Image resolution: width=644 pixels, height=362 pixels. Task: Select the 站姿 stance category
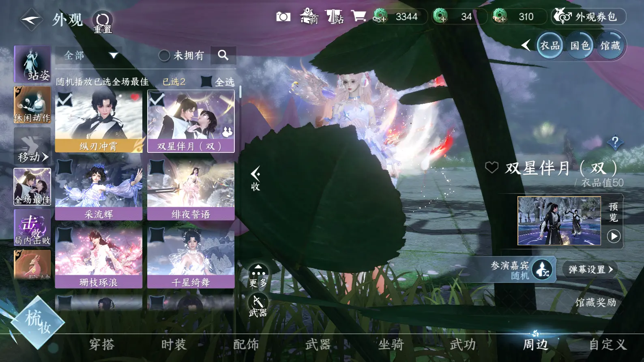[32, 64]
